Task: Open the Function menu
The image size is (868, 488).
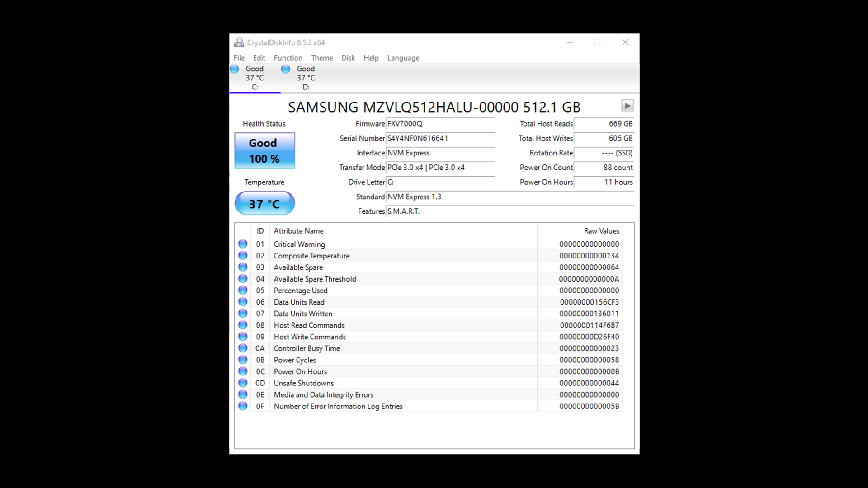Action: (x=288, y=58)
